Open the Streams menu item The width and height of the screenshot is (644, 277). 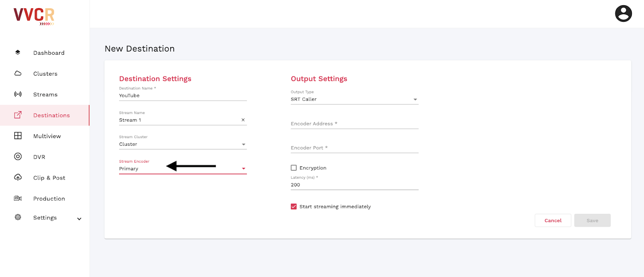click(x=45, y=95)
